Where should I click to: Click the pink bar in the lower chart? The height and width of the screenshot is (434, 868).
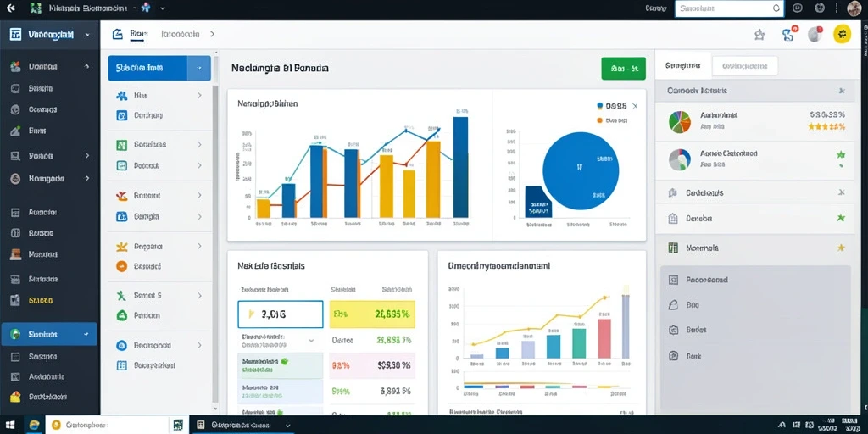tap(604, 338)
